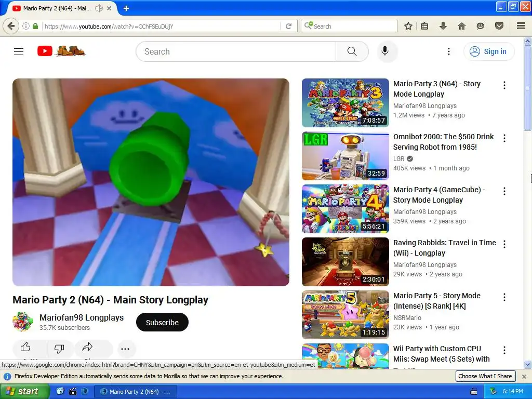Viewport: 532px width, 399px height.
Task: Open Raving Rabbids Travel in Time title
Action: pos(445,248)
